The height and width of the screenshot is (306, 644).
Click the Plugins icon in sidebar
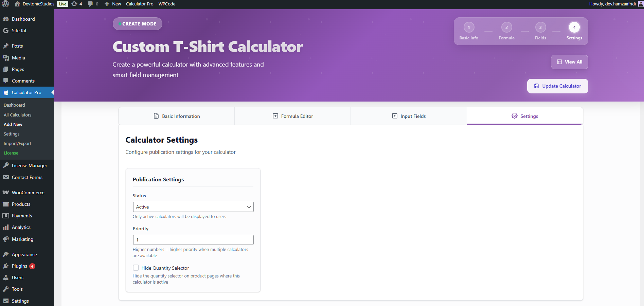6,266
